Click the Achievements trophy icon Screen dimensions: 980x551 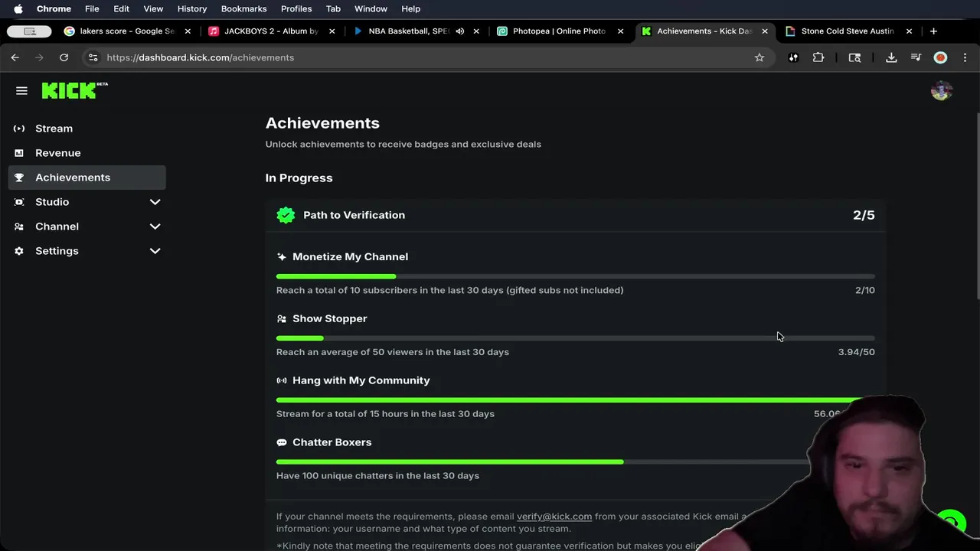pyautogui.click(x=19, y=178)
